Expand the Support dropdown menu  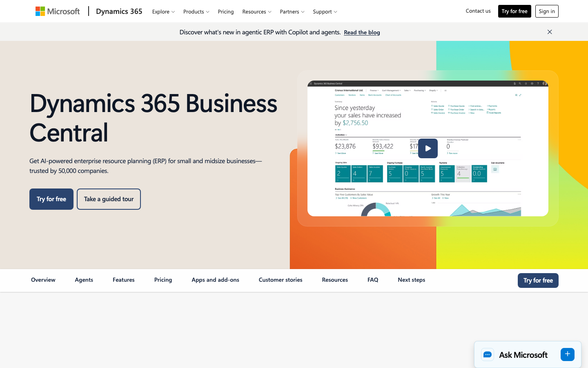325,11
